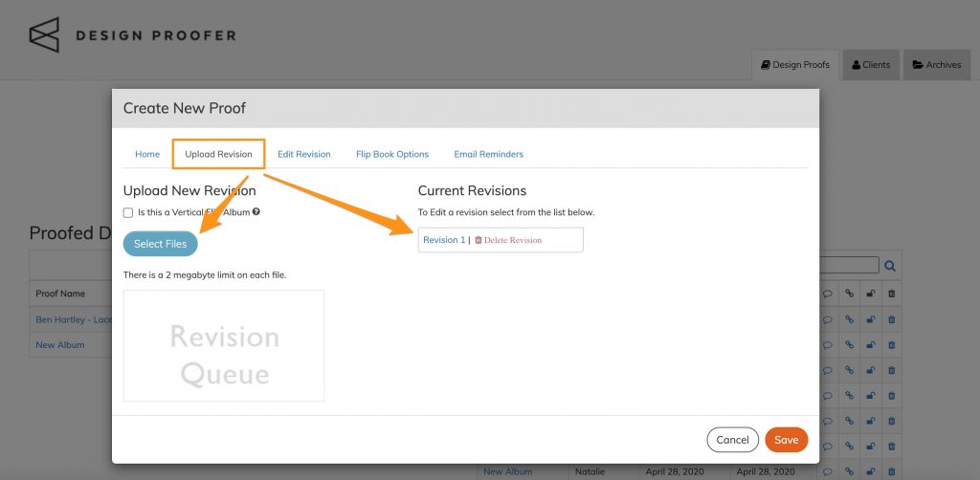The image size is (980, 480).
Task: Click the Design Proofer logo
Action: click(x=132, y=35)
